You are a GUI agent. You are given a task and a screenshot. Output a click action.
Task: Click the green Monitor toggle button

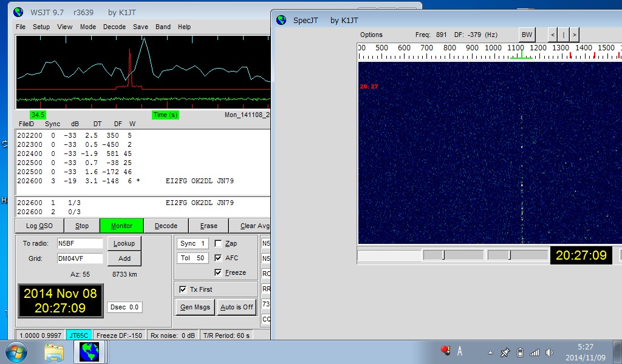[x=121, y=226]
